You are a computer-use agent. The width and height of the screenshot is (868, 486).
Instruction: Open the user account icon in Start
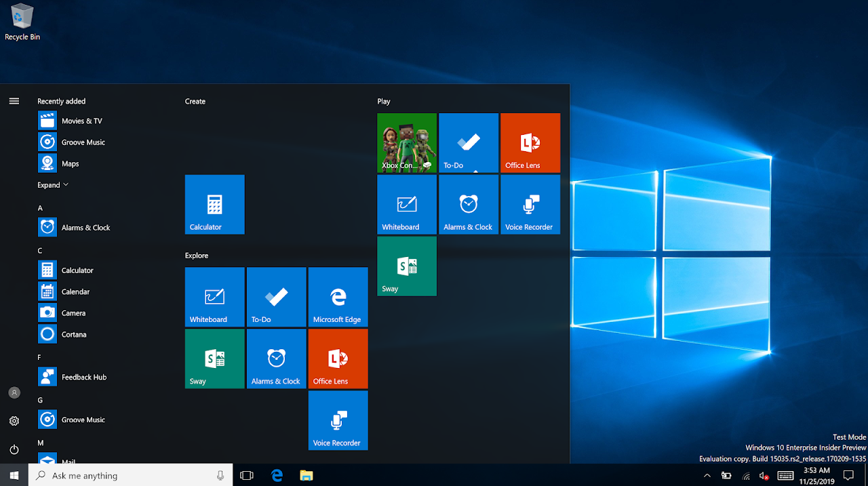coord(14,392)
